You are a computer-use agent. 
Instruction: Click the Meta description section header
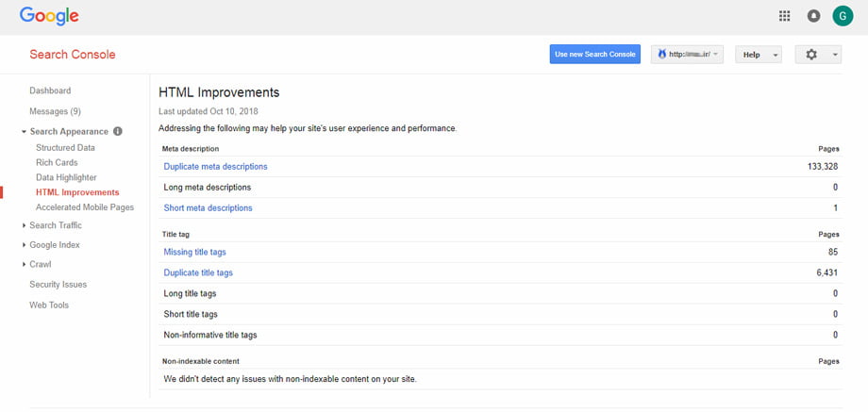pos(191,149)
